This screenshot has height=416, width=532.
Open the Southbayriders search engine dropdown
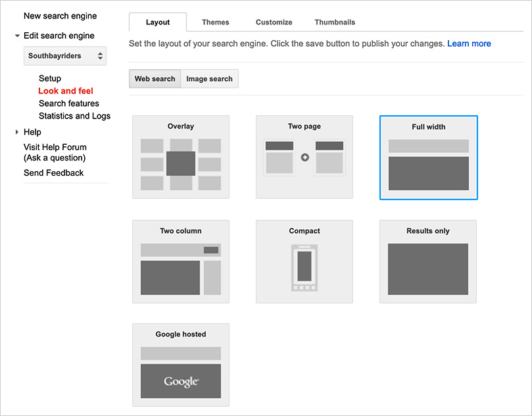coord(65,56)
